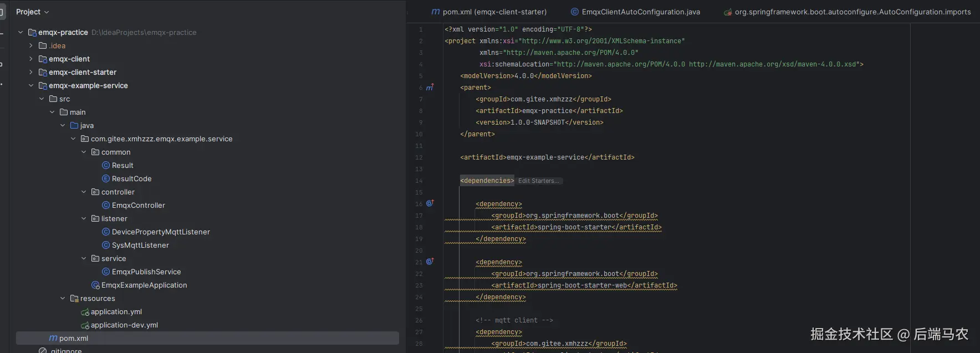The image size is (980, 353).
Task: Click the class icon beside DevicePropertyMqttListener
Action: pyautogui.click(x=106, y=232)
